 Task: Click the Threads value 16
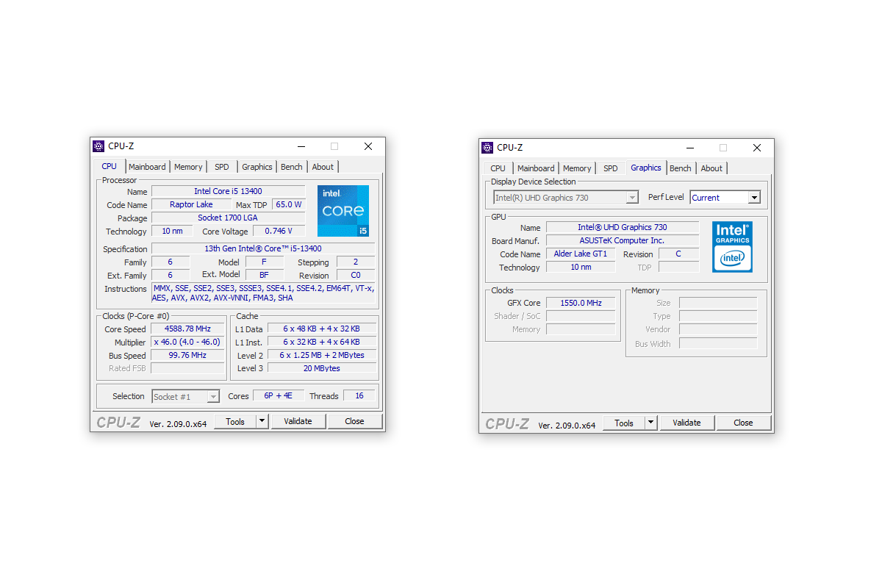[359, 395]
